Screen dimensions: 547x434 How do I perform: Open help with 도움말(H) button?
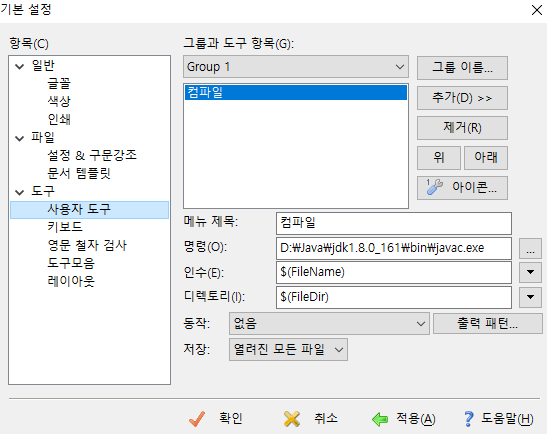pos(499,419)
